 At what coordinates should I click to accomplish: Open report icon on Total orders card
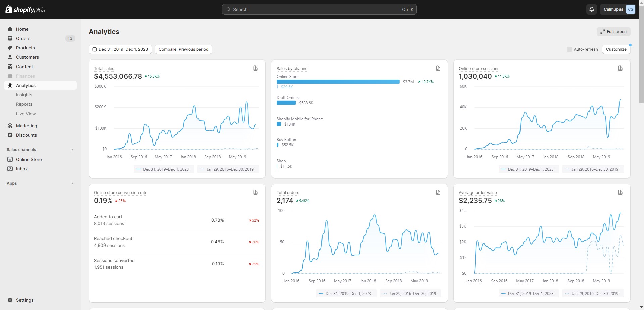tap(438, 193)
